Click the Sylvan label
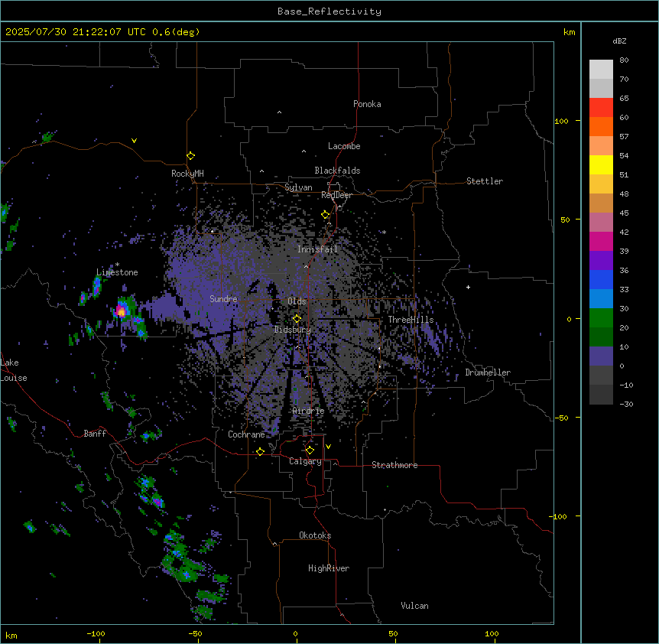 click(x=298, y=187)
